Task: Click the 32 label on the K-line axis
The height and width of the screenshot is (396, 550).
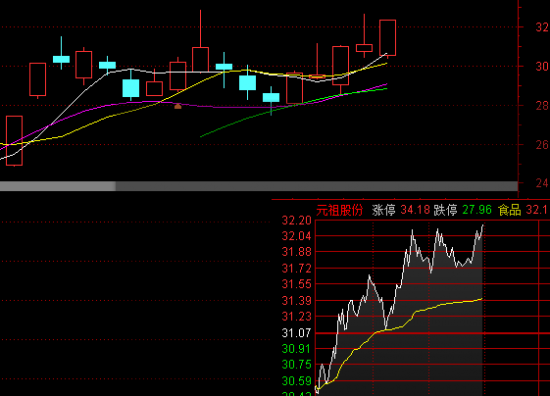Action: (x=542, y=27)
